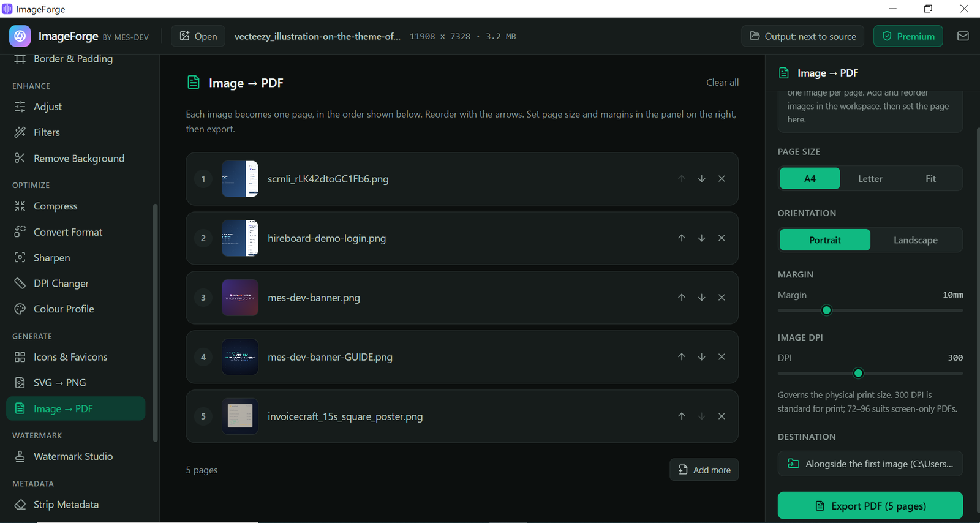Click the 11908 × 7328 dimensions text
The image size is (980, 523).
tap(440, 36)
